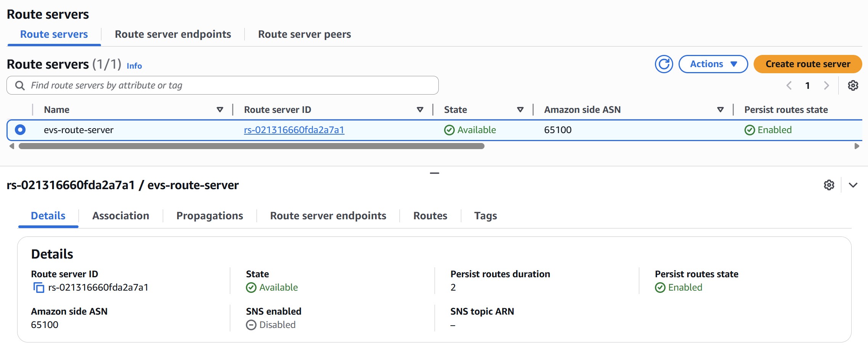Open the table preferences gear icon
868x352 pixels.
[x=853, y=85]
